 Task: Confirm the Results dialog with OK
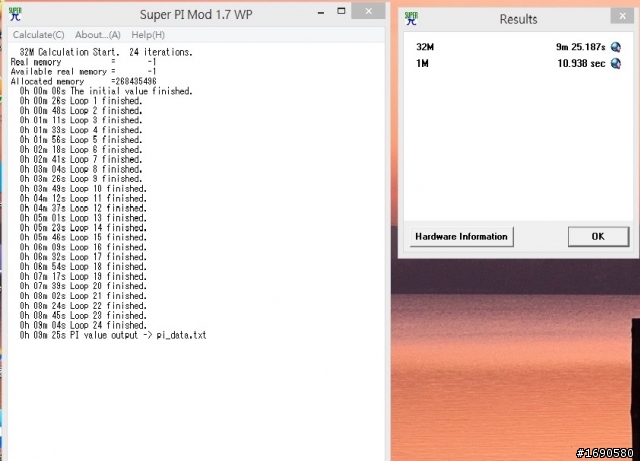pos(598,236)
